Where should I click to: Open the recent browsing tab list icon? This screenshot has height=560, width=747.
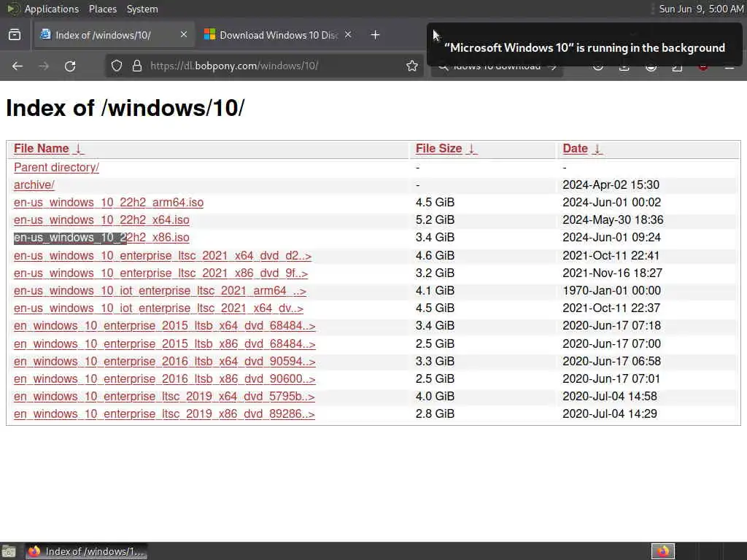pyautogui.click(x=15, y=35)
